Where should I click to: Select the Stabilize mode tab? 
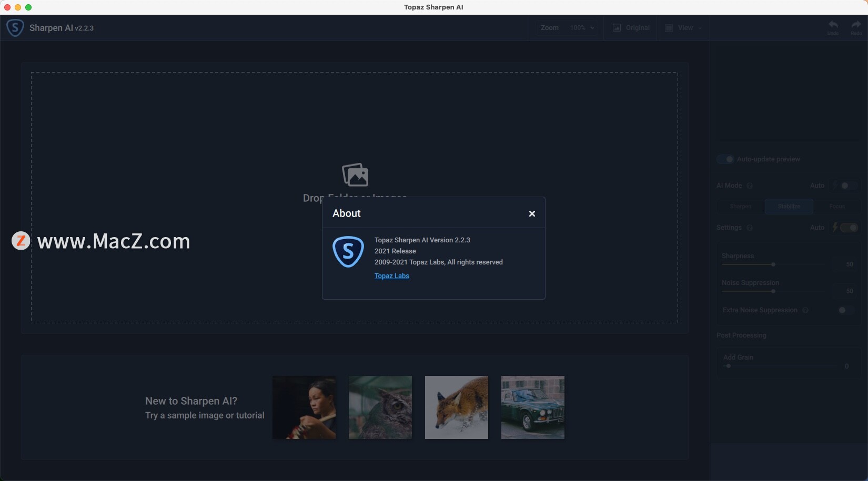click(x=789, y=207)
